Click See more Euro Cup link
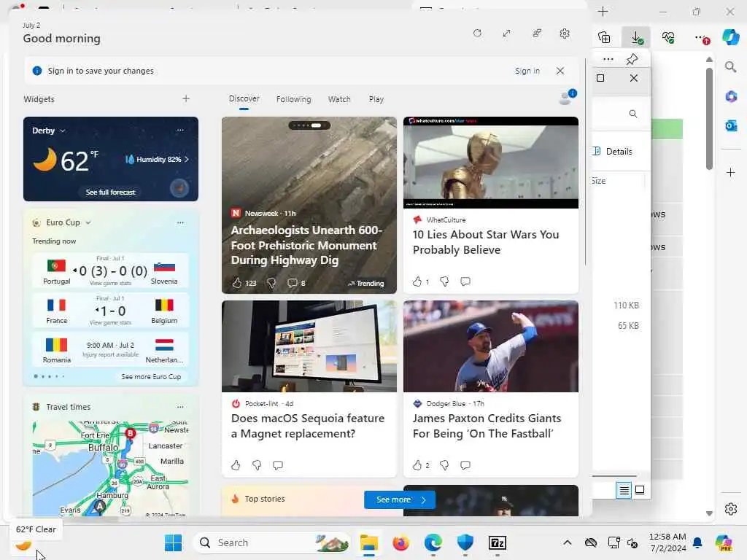This screenshot has height=560, width=747. pyautogui.click(x=151, y=377)
